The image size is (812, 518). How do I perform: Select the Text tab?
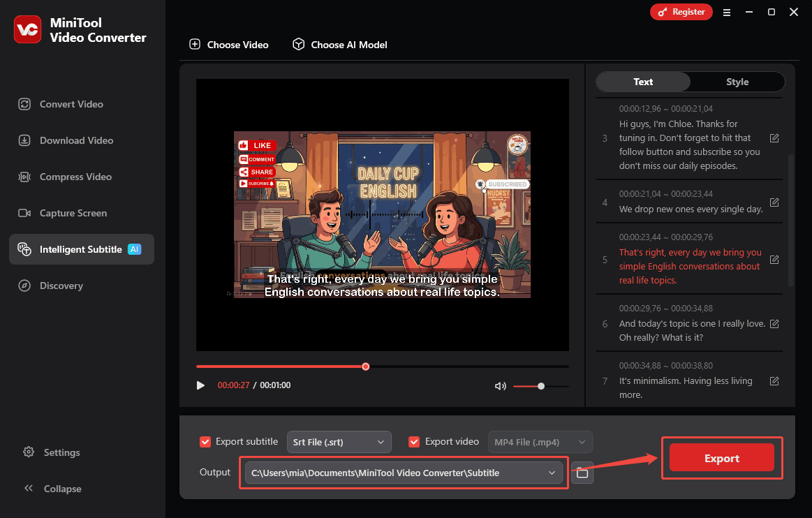[x=642, y=82]
